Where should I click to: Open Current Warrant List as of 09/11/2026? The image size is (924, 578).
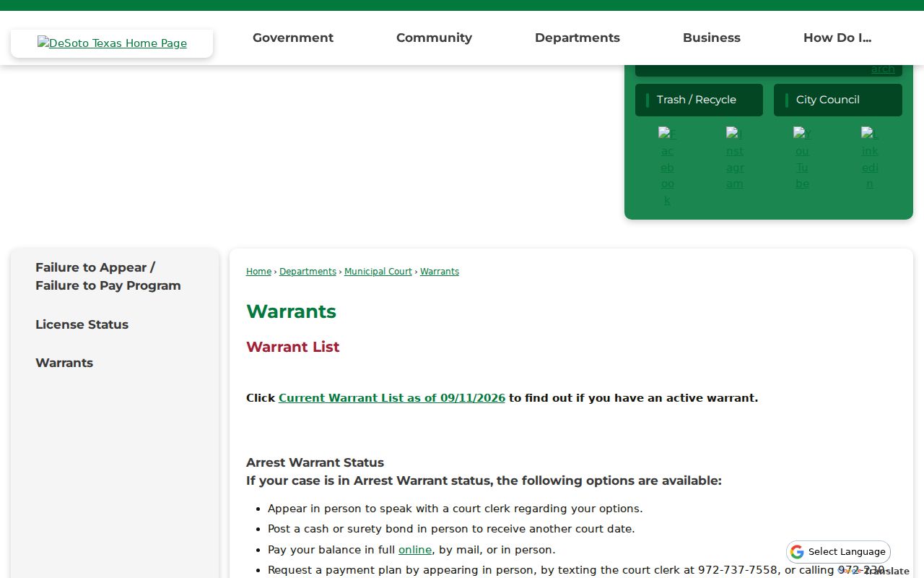tap(392, 398)
